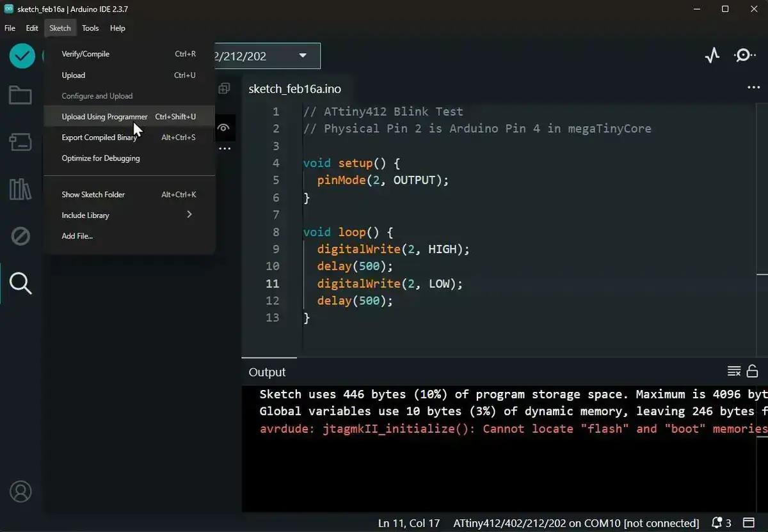Choose Upload Using Programmer
The image size is (768, 532).
click(x=129, y=116)
